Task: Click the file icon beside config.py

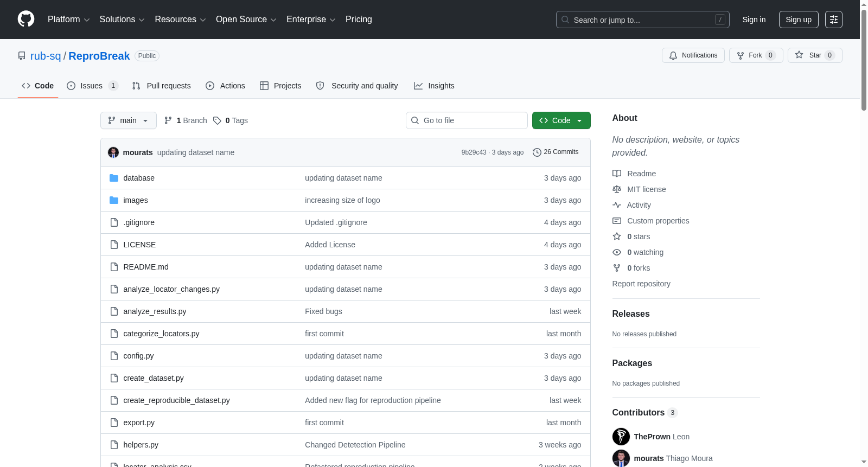Action: click(x=114, y=356)
